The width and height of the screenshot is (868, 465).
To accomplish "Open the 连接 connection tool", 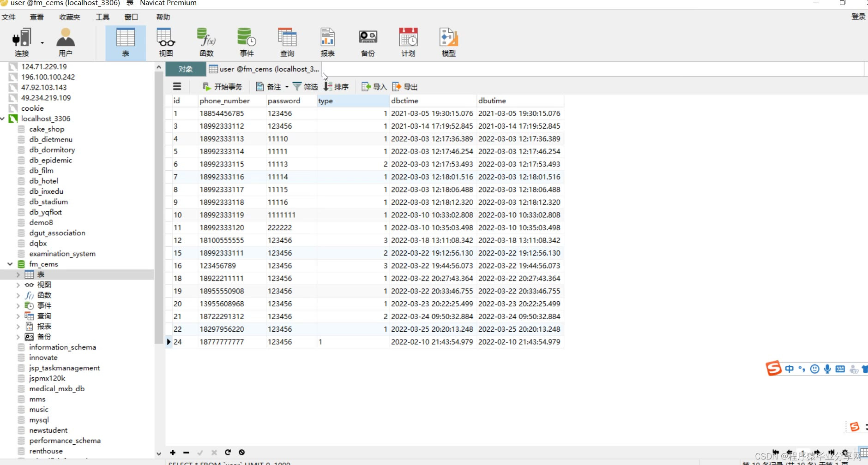I will pos(22,42).
